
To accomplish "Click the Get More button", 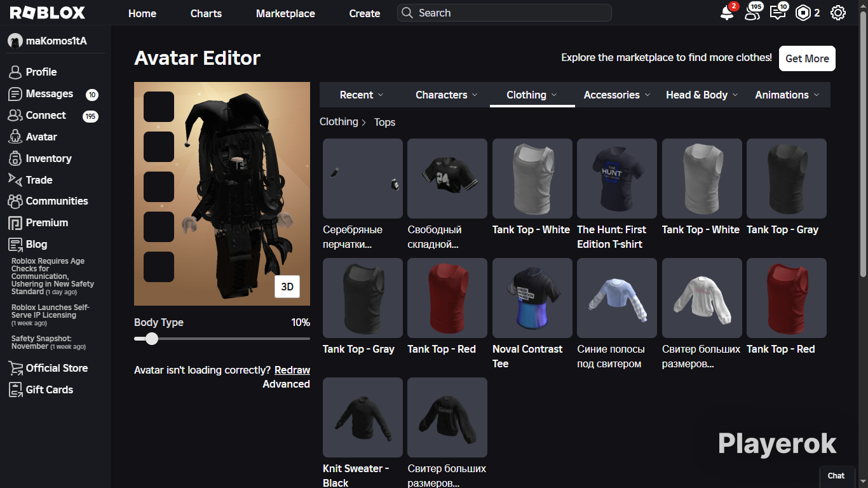I will pyautogui.click(x=807, y=58).
